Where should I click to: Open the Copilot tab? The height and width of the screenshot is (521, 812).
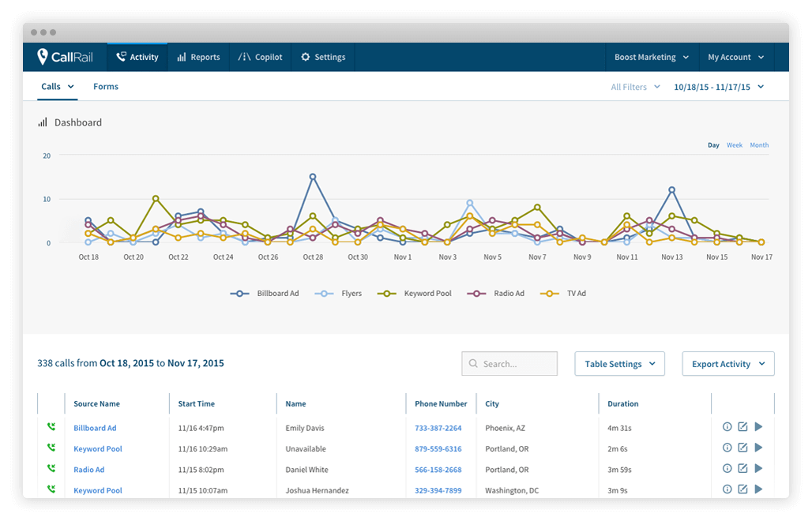260,57
